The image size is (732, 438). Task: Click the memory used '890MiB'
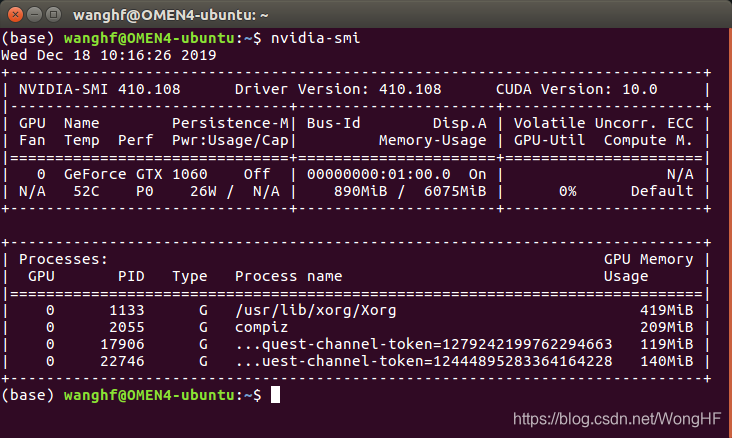point(360,191)
